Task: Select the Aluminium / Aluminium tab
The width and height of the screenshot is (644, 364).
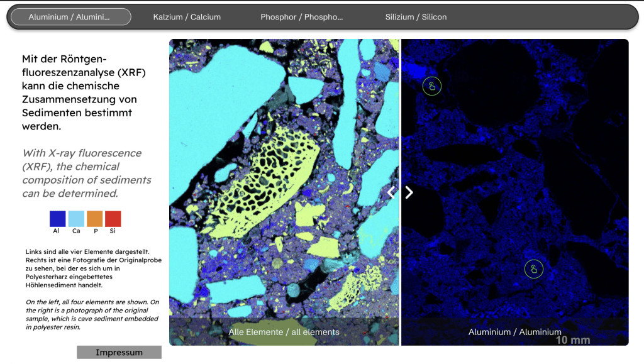Action: pyautogui.click(x=70, y=17)
